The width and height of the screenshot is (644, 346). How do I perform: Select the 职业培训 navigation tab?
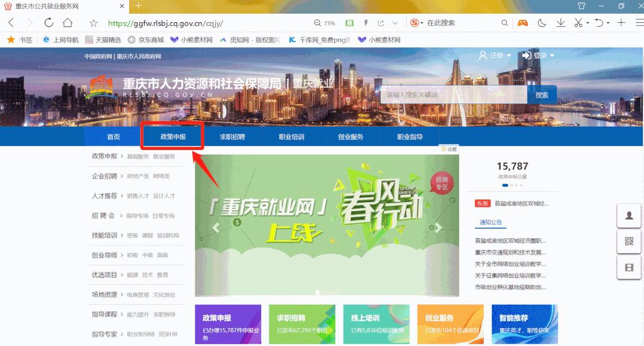coord(291,137)
